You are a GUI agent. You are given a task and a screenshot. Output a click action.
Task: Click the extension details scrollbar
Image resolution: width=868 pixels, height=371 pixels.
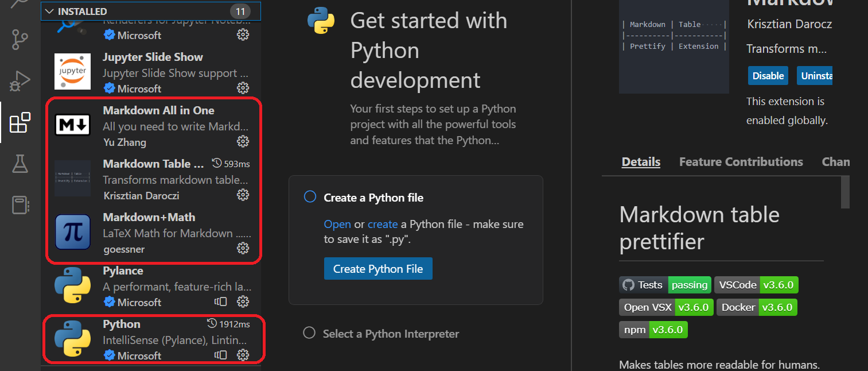tap(845, 192)
